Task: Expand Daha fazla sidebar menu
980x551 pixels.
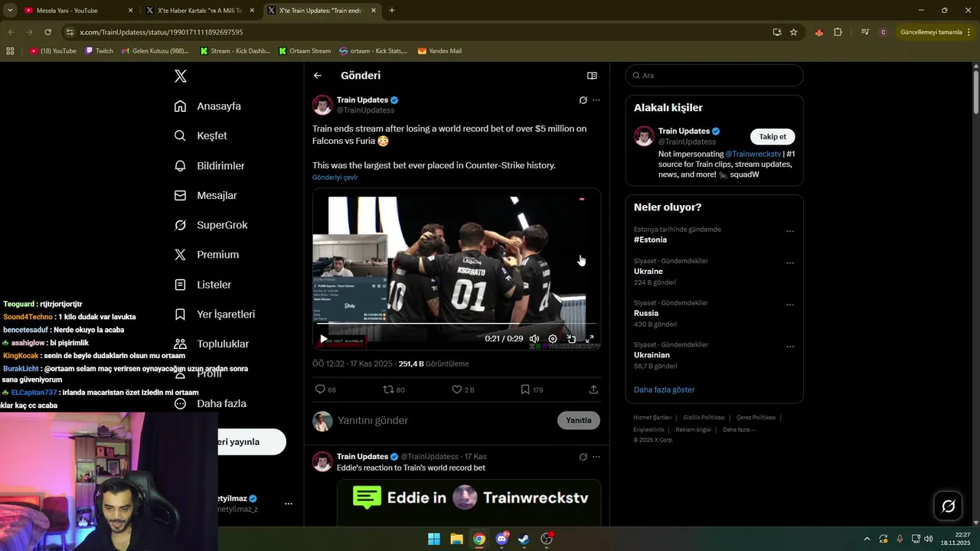Action: coord(210,403)
